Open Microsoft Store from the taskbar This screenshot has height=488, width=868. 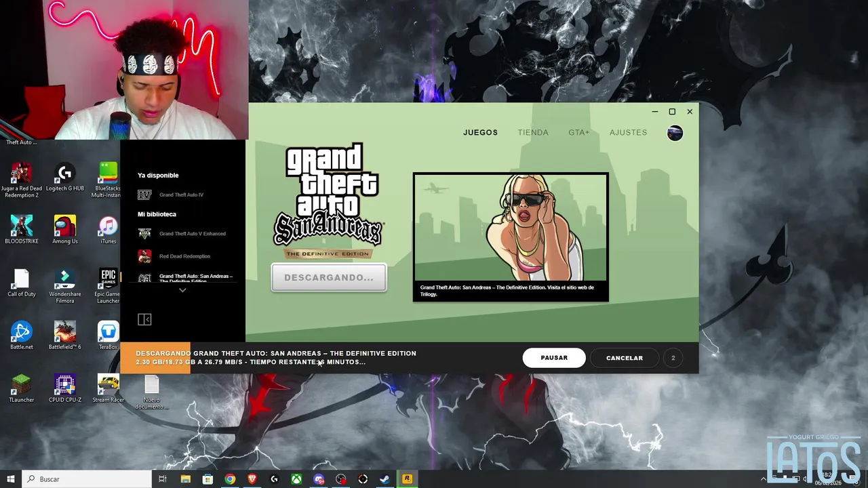(208, 479)
